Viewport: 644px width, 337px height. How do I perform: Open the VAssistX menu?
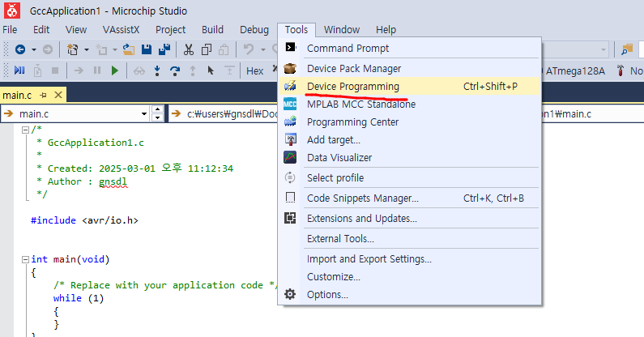point(122,30)
